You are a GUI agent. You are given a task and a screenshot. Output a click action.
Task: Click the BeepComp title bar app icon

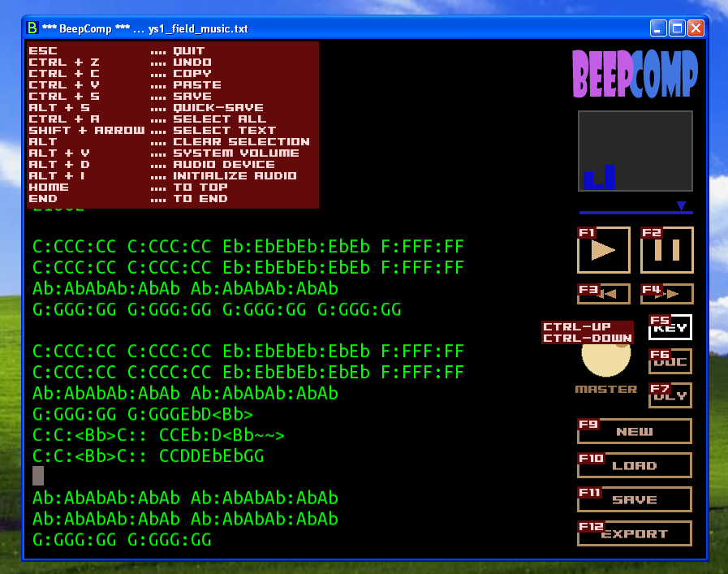point(32,28)
